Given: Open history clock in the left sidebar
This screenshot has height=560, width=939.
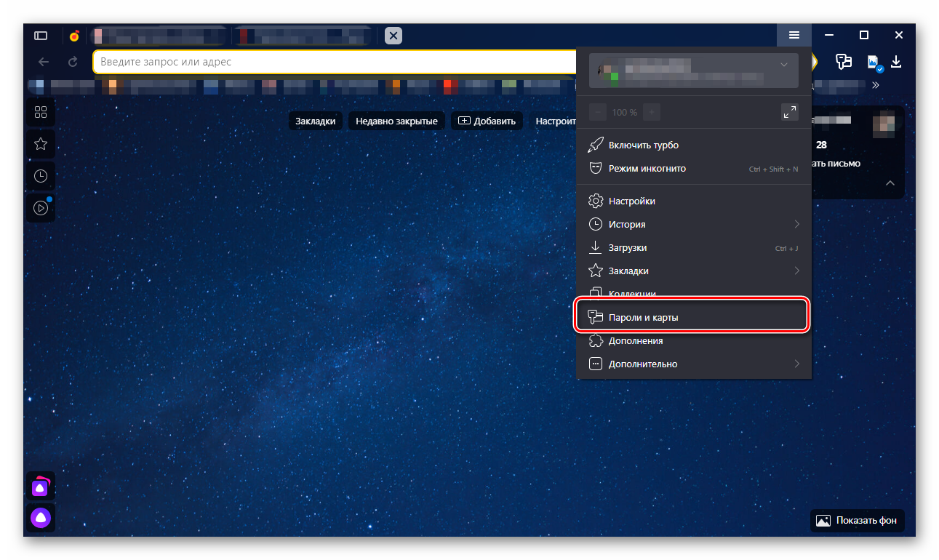Looking at the screenshot, I should click(41, 176).
